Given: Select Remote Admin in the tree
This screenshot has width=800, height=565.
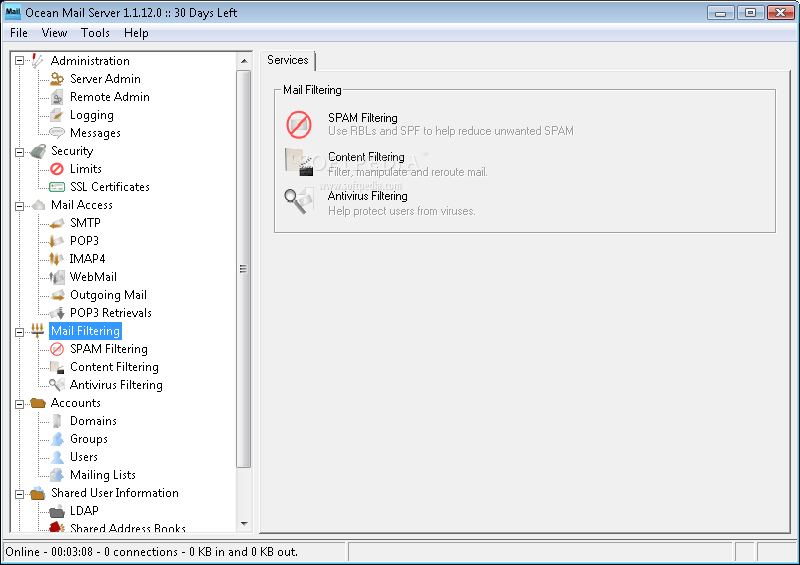Looking at the screenshot, I should [110, 97].
